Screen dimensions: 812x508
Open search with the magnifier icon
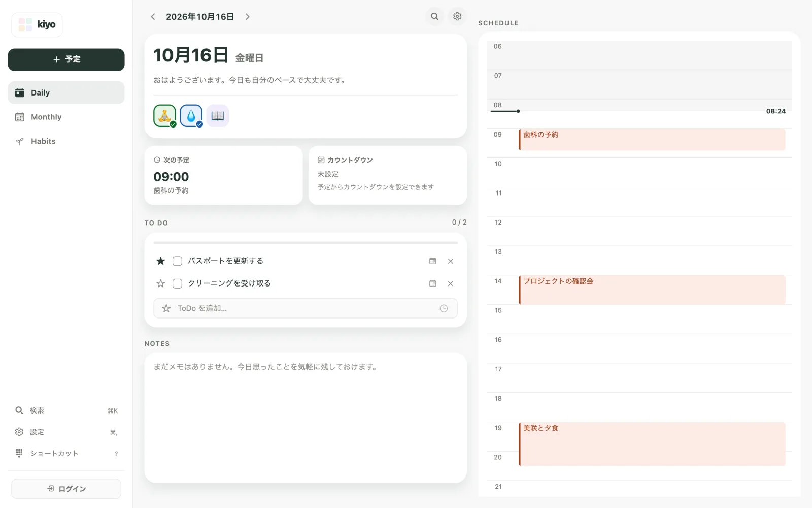(435, 16)
